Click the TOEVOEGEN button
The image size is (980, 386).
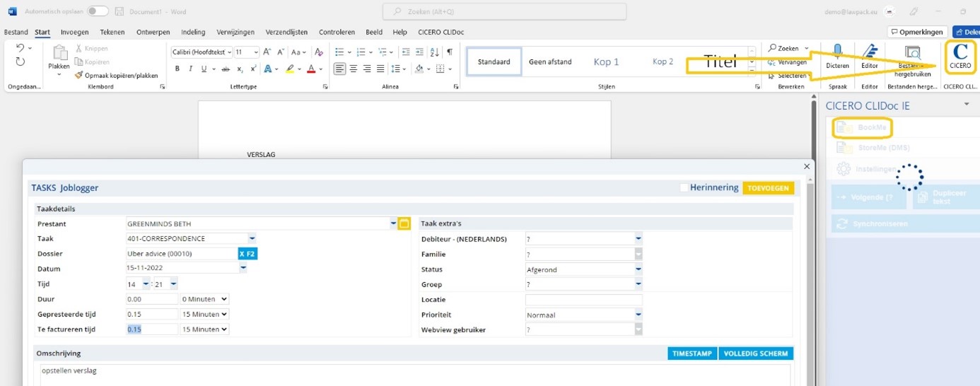coord(768,188)
